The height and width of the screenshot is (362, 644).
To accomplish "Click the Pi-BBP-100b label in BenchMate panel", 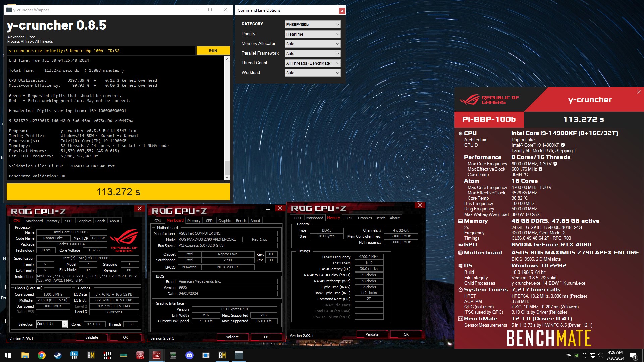I will click(x=489, y=119).
